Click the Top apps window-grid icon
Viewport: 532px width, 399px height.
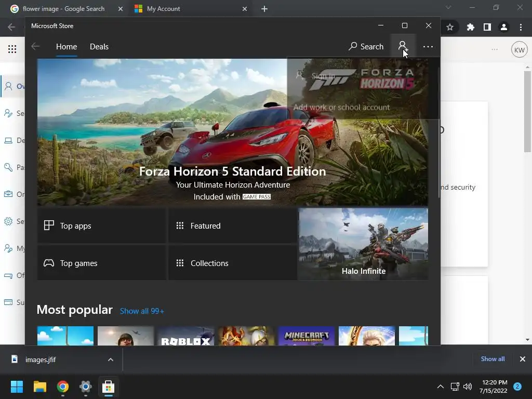49,225
